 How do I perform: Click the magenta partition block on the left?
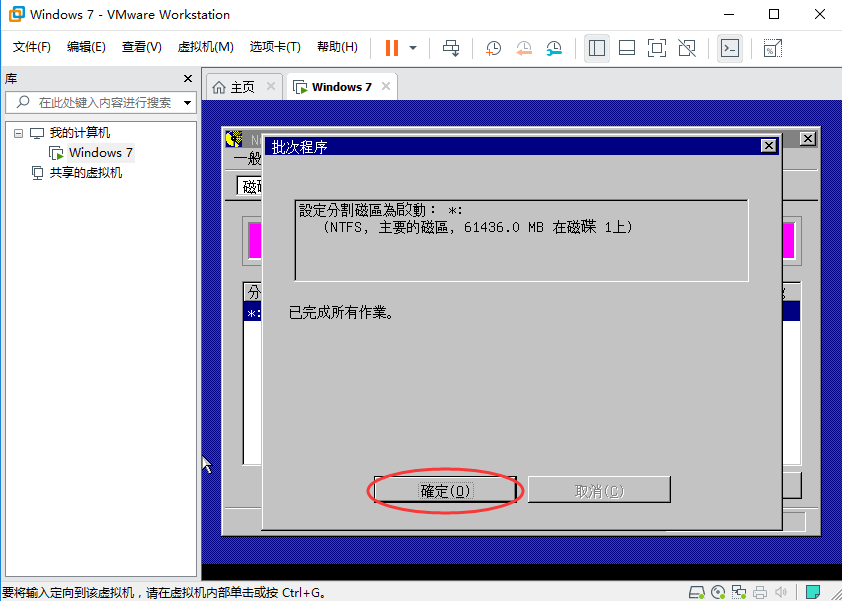coord(255,241)
